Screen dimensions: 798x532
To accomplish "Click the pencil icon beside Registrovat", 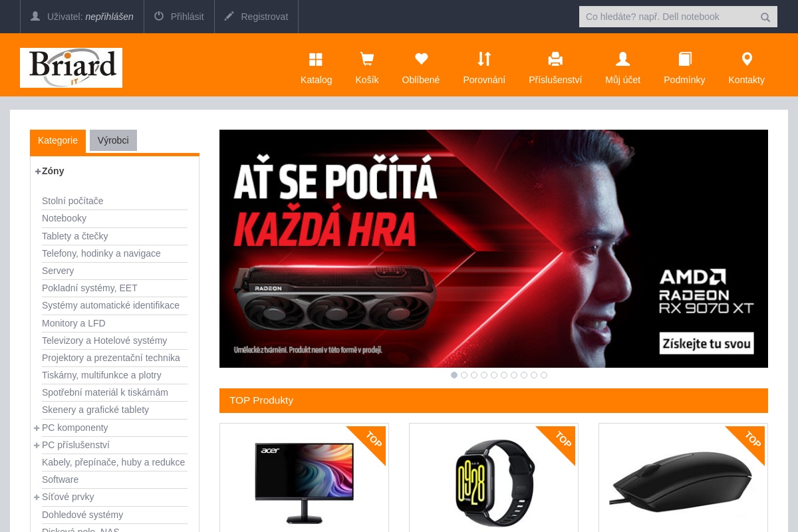I will 229,16.
